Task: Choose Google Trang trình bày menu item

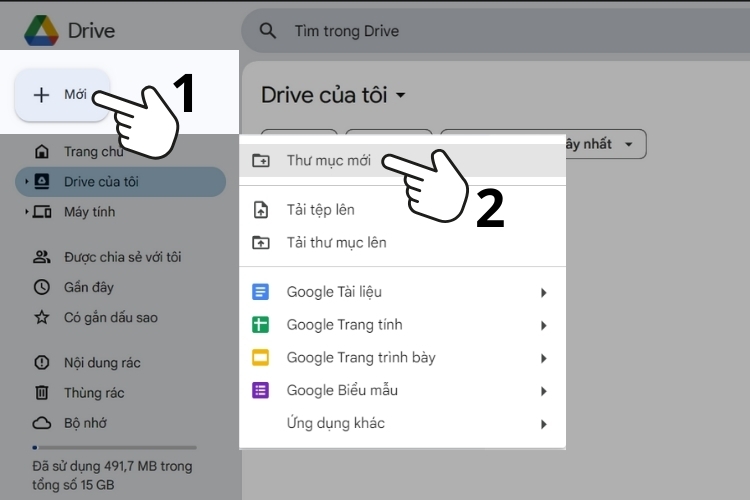Action: click(402, 357)
